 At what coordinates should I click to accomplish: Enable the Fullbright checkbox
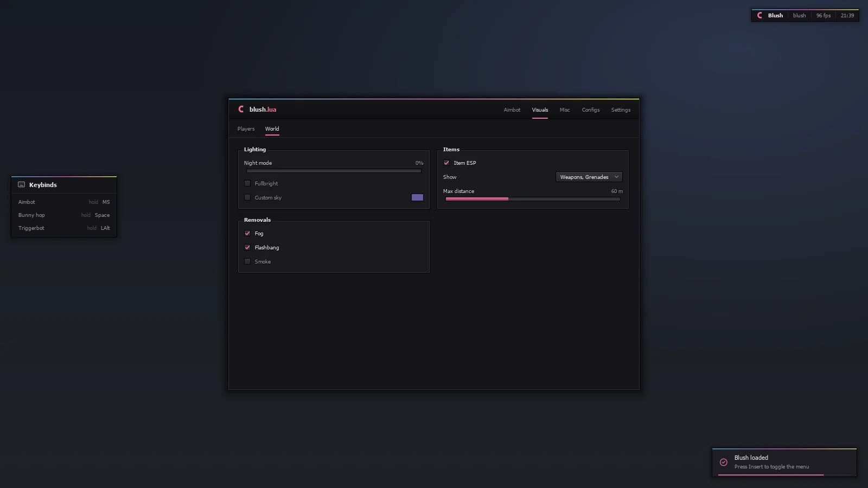tap(247, 184)
